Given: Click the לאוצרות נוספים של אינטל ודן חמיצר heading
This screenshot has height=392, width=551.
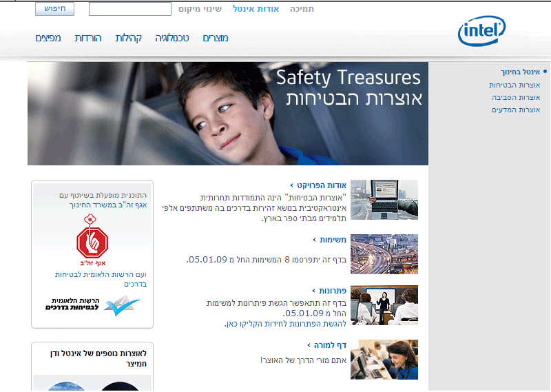Looking at the screenshot, I should (98, 359).
